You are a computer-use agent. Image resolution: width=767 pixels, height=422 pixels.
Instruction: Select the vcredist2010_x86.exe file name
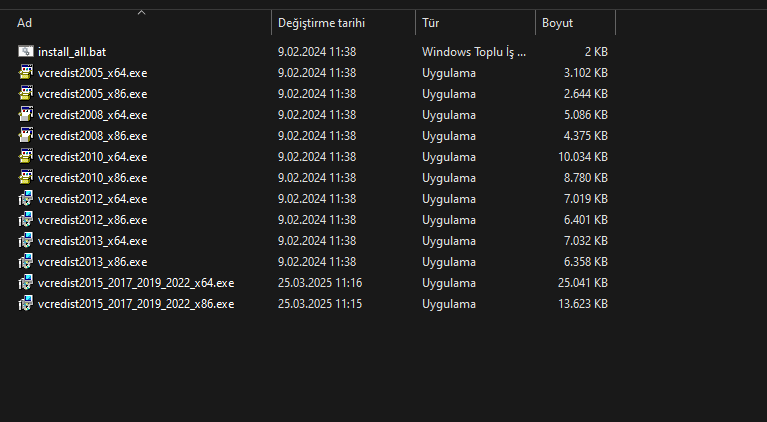92,178
